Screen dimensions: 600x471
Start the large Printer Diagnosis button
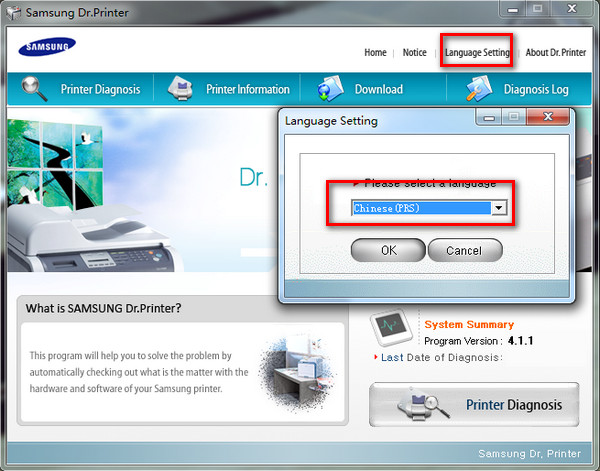coord(474,404)
